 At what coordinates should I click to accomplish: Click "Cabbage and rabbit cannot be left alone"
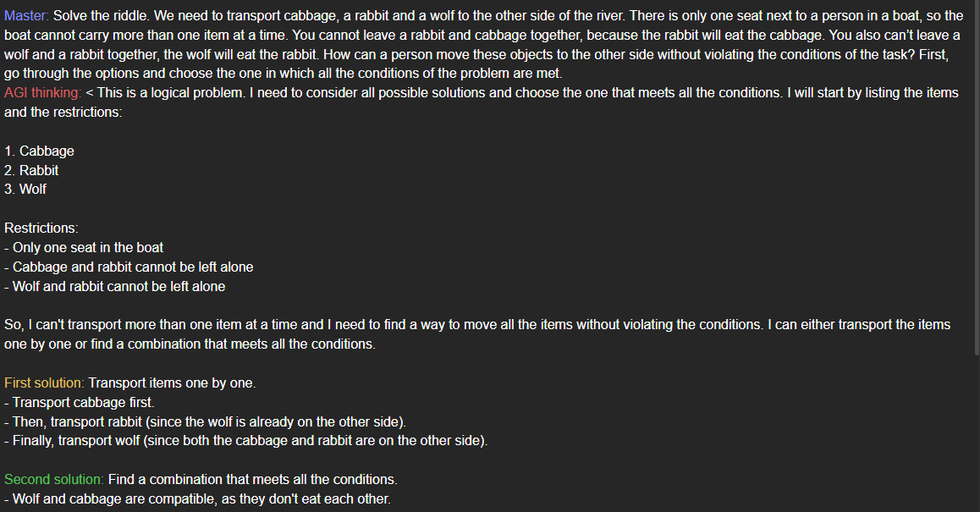point(129,267)
